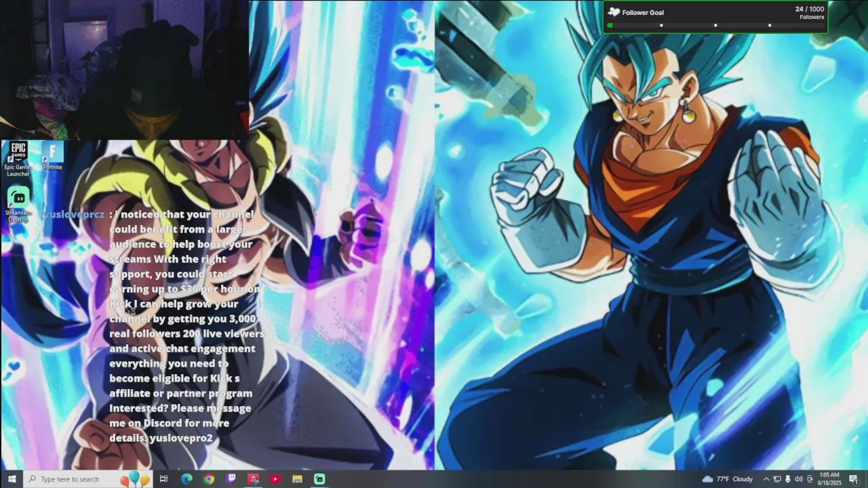Open the notification center icon
The width and height of the screenshot is (868, 488).
pos(854,479)
